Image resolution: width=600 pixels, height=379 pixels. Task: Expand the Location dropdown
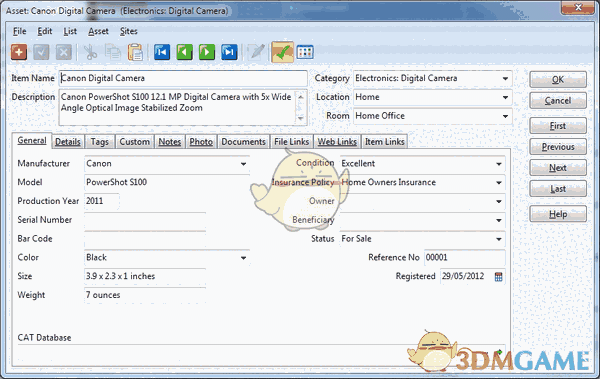click(x=505, y=97)
